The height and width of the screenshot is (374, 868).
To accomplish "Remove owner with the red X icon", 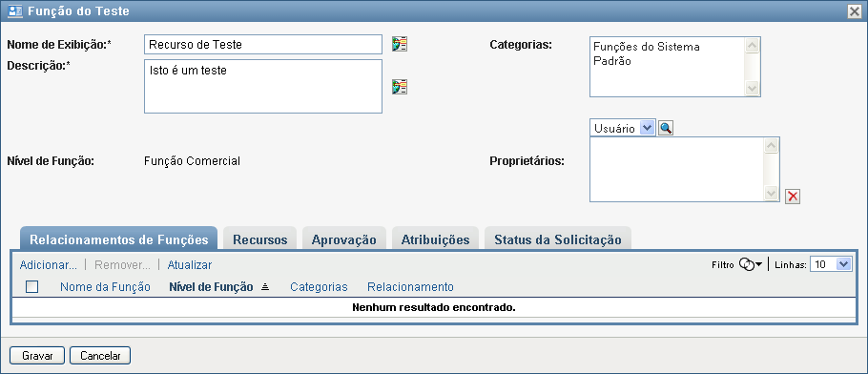I will 793,197.
